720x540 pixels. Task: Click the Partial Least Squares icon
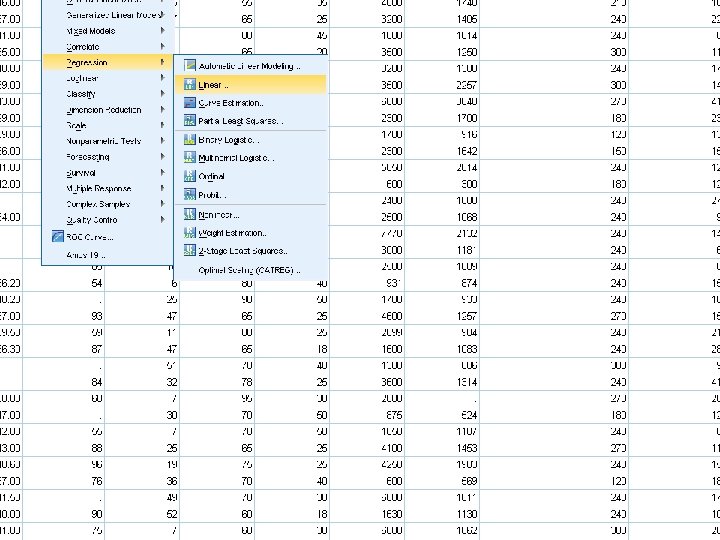190,121
